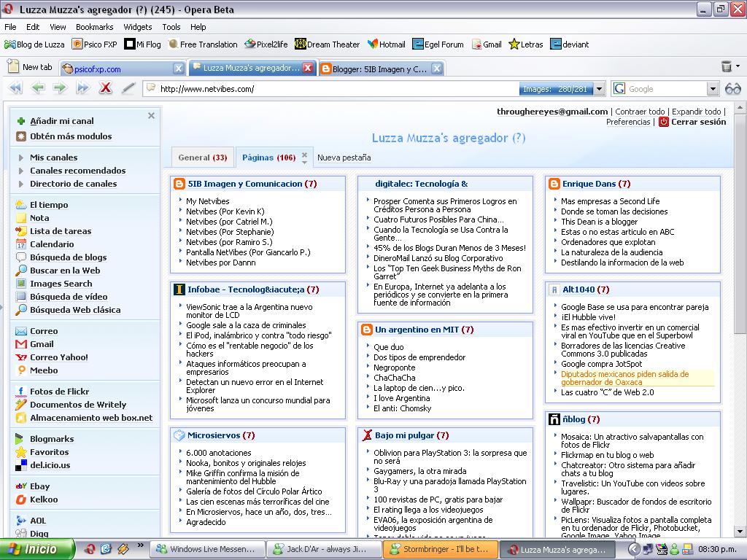Click the Contraer todo link
Image resolution: width=747 pixels, height=560 pixels.
[640, 112]
